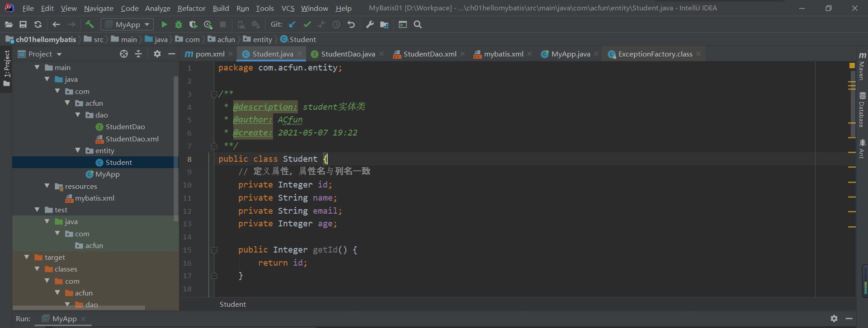Close the MyApp run tab
Image resolution: width=868 pixels, height=328 pixels.
[83, 319]
